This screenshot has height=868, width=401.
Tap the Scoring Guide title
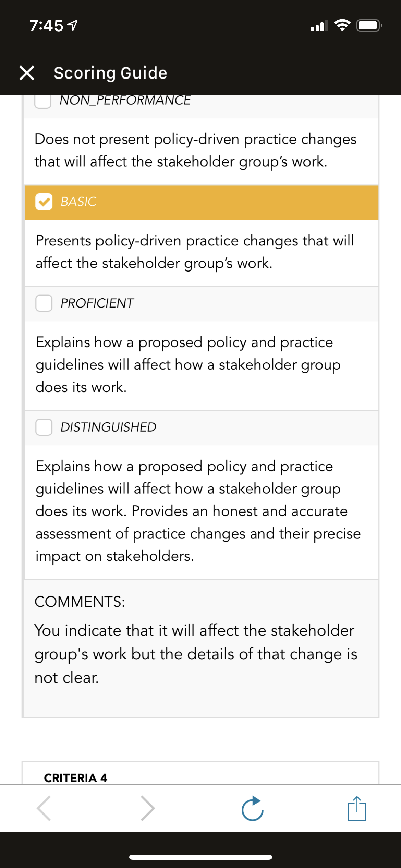click(x=110, y=73)
